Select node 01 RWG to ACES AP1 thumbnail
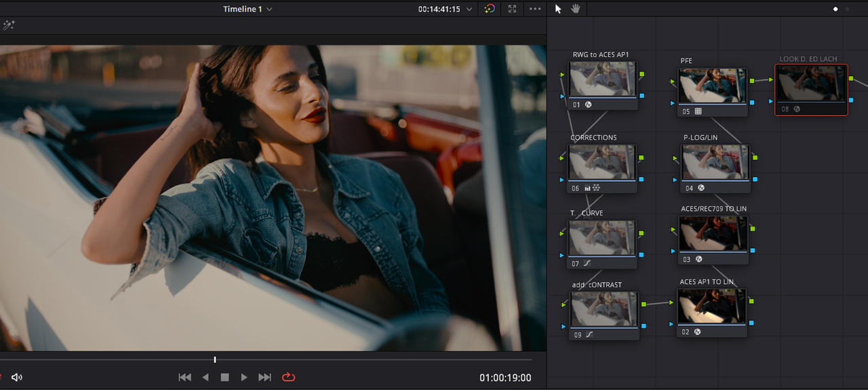 [x=602, y=79]
